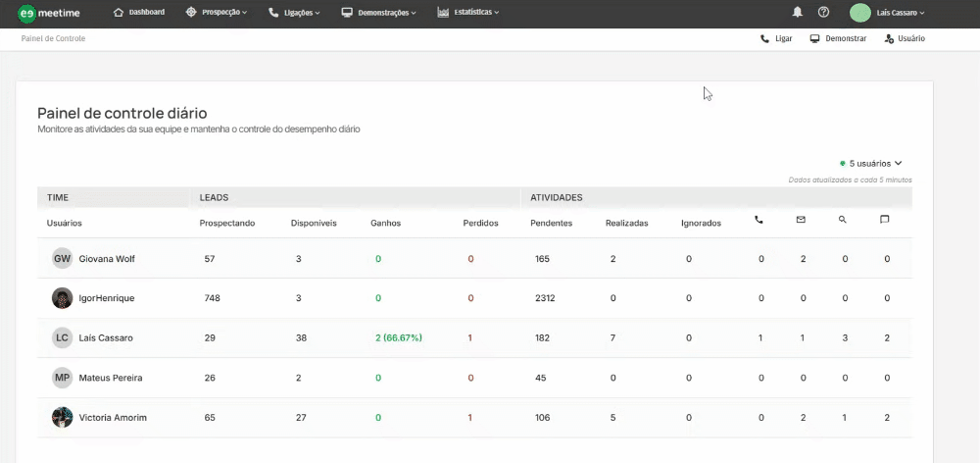Click the Perdidos column header
Screen dimensions: 980x463
click(480, 224)
